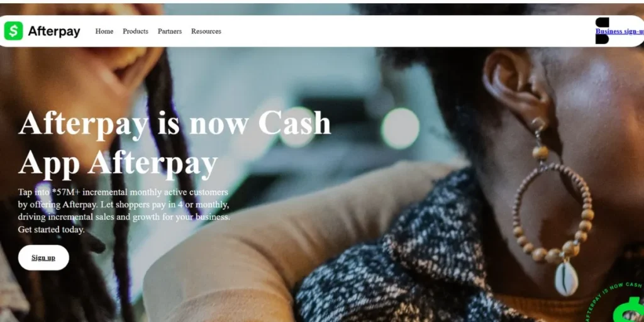Click the black shape icon behind Business sign-up
Screen dimensions: 644x322
602,31
